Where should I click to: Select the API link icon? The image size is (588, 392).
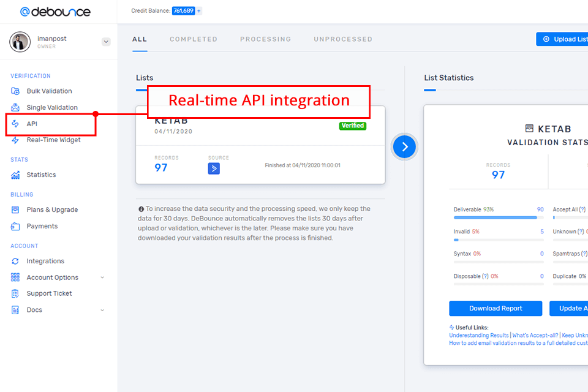click(x=15, y=124)
